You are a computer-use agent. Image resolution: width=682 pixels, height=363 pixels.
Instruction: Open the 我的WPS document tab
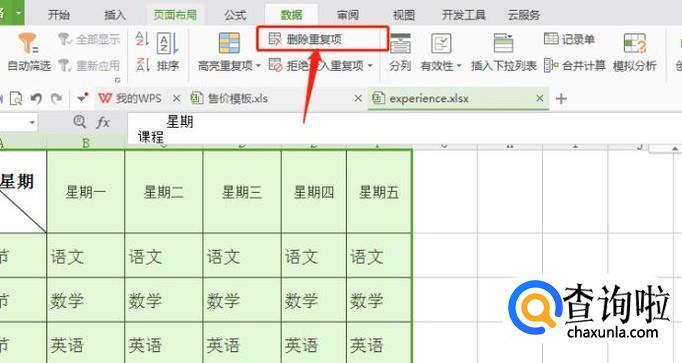click(130, 99)
